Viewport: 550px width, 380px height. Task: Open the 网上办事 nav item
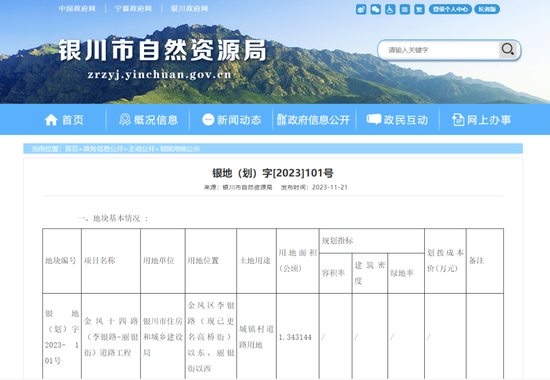[x=489, y=120]
